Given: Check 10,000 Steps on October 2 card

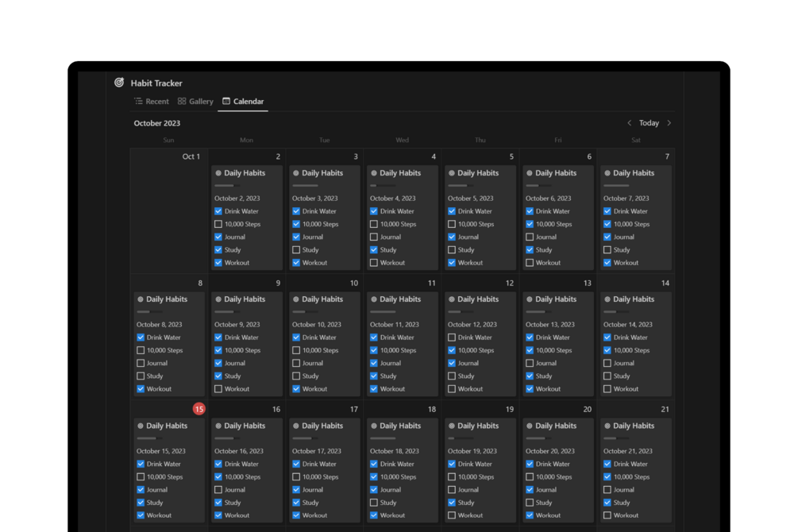Looking at the screenshot, I should (218, 224).
